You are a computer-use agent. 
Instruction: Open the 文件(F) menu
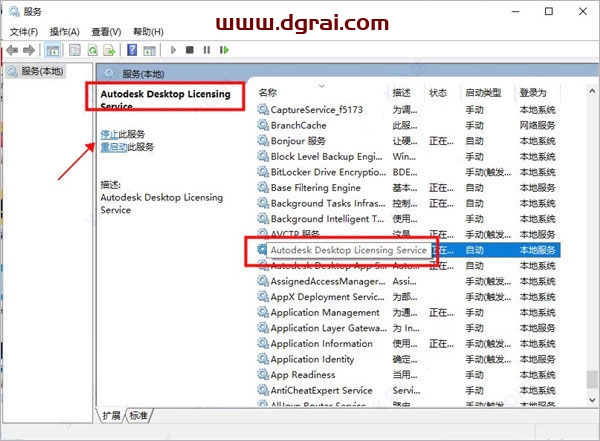[24, 32]
